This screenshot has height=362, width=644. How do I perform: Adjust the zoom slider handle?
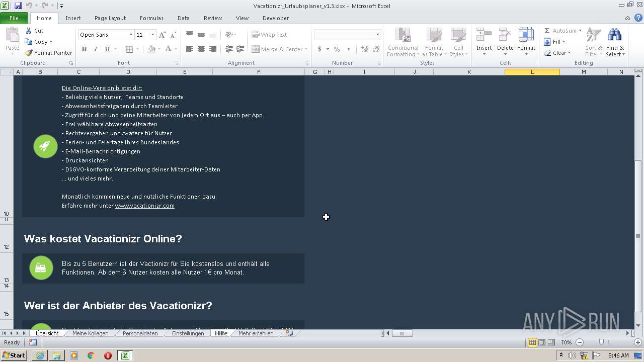click(602, 342)
